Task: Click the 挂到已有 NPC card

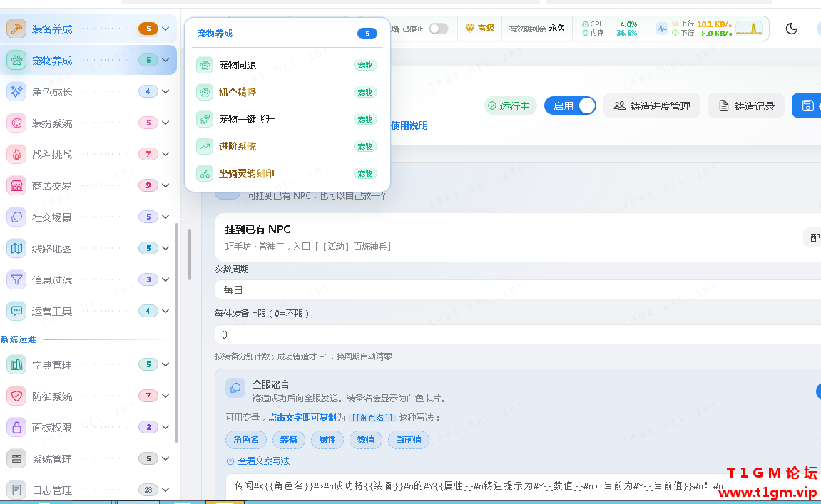Action: click(518, 237)
